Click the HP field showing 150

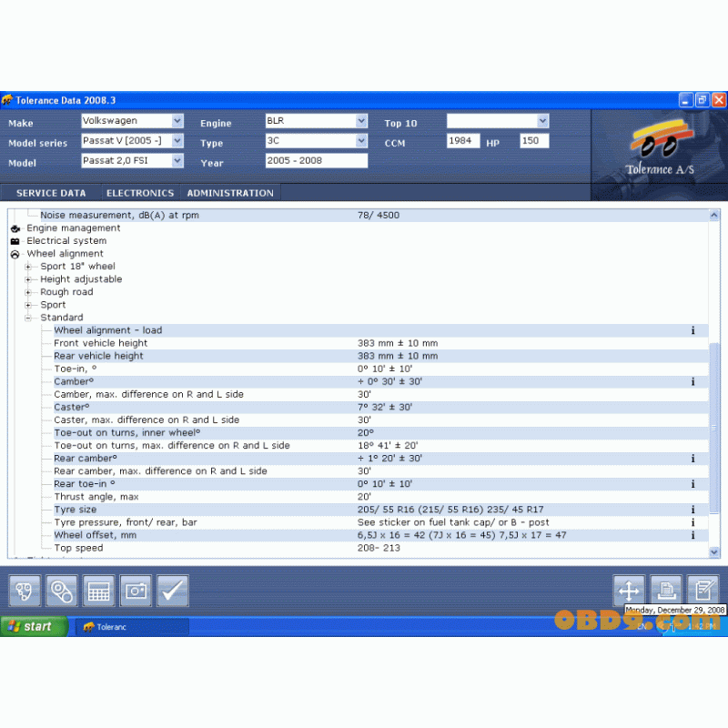click(534, 141)
